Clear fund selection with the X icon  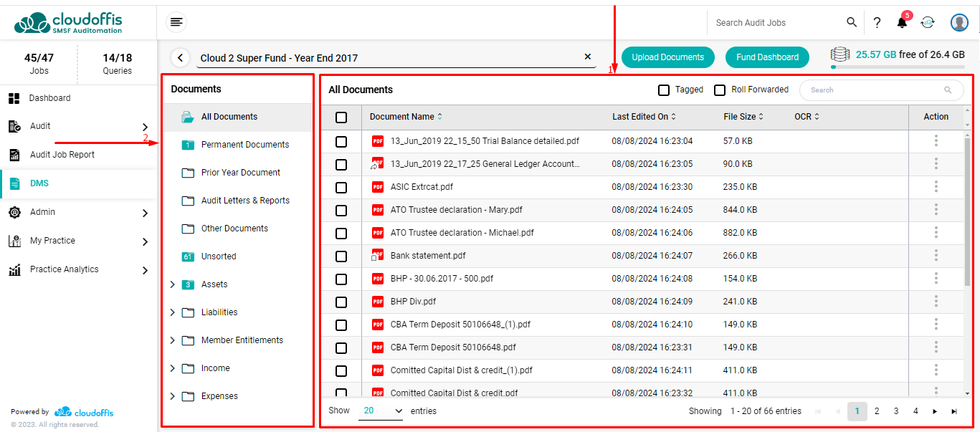(x=588, y=57)
